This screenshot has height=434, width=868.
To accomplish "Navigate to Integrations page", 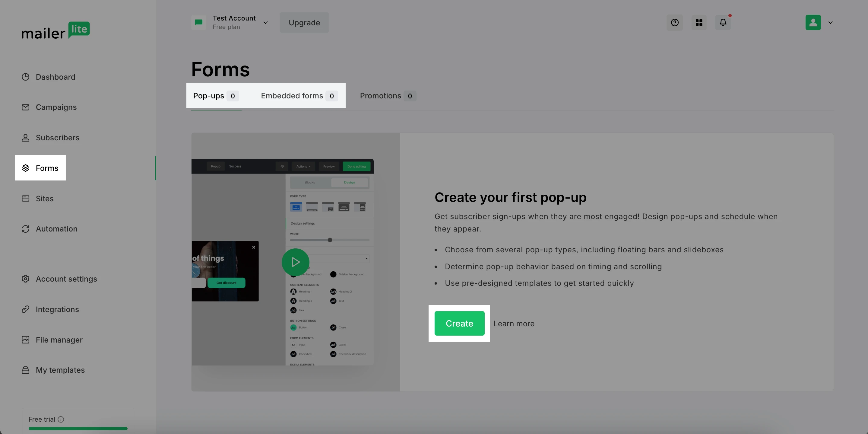I will 57,309.
